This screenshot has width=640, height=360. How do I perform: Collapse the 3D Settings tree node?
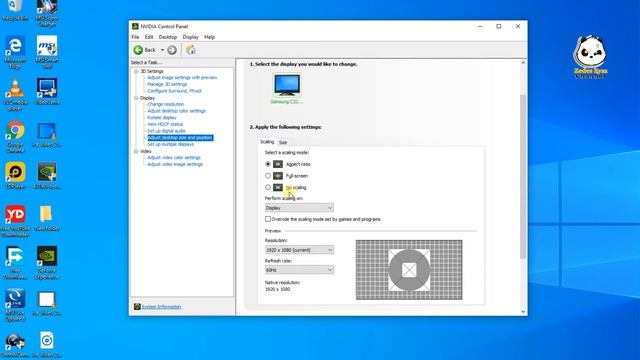pyautogui.click(x=136, y=71)
